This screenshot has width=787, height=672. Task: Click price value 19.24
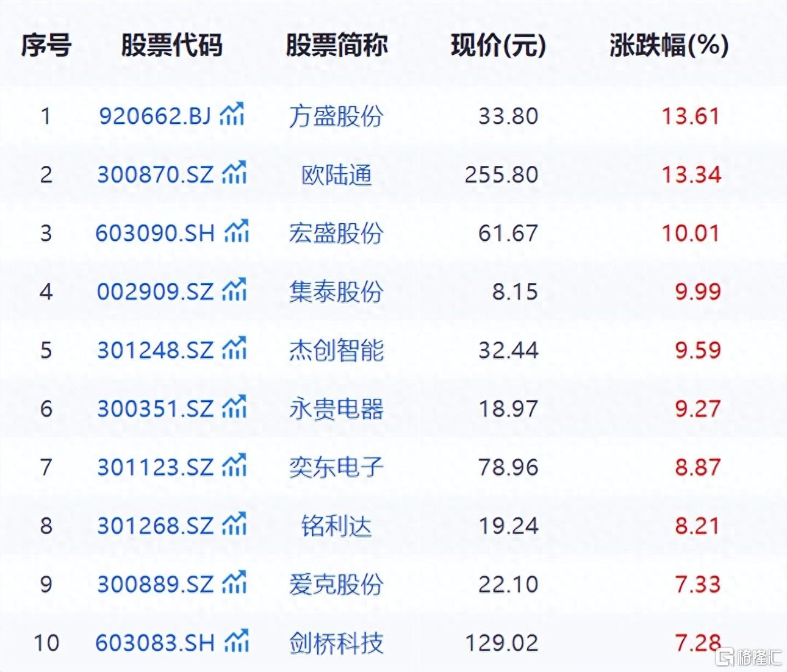coord(508,526)
